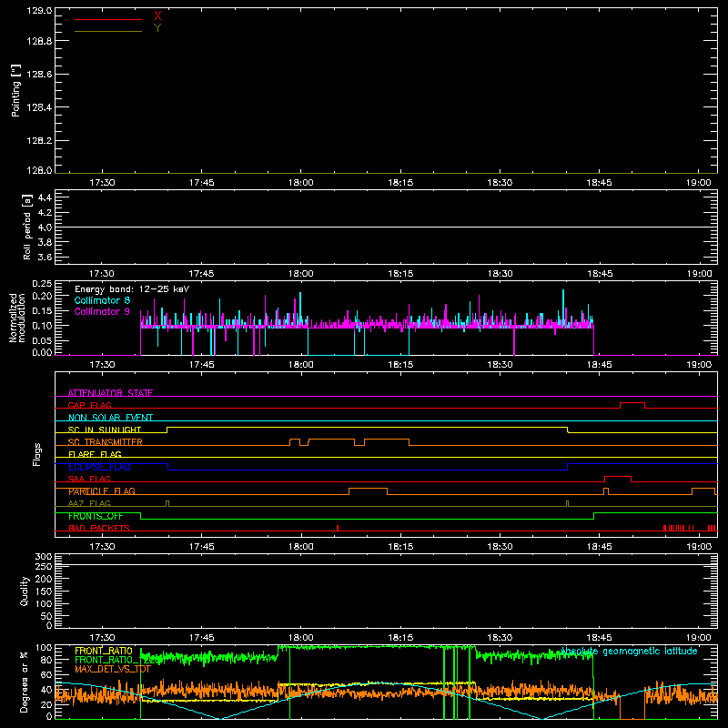Select the "Pointing" vertical axis title
Image resolution: width=728 pixels, height=728 pixels.
[x=16, y=90]
